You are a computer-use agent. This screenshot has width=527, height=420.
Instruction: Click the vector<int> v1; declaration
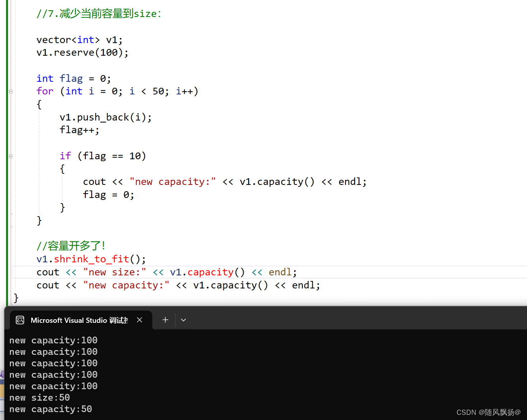pos(79,40)
